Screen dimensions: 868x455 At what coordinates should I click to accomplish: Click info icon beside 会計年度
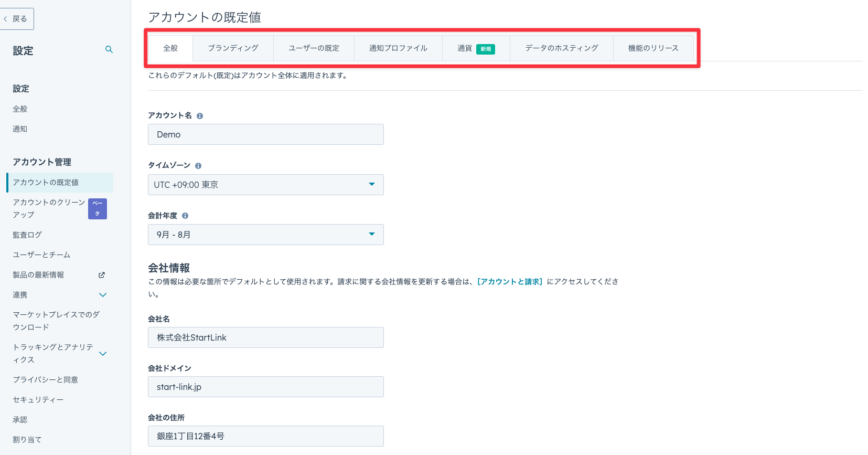tap(185, 216)
